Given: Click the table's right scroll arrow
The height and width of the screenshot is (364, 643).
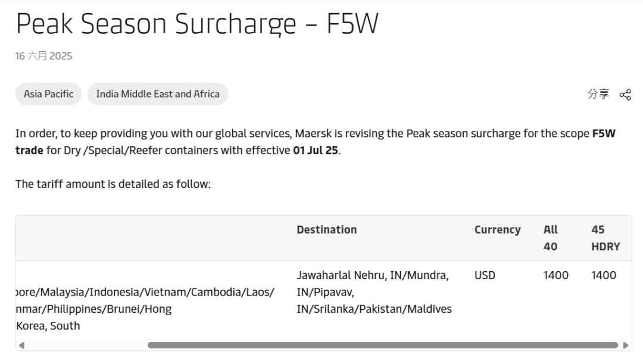Looking at the screenshot, I should point(626,345).
